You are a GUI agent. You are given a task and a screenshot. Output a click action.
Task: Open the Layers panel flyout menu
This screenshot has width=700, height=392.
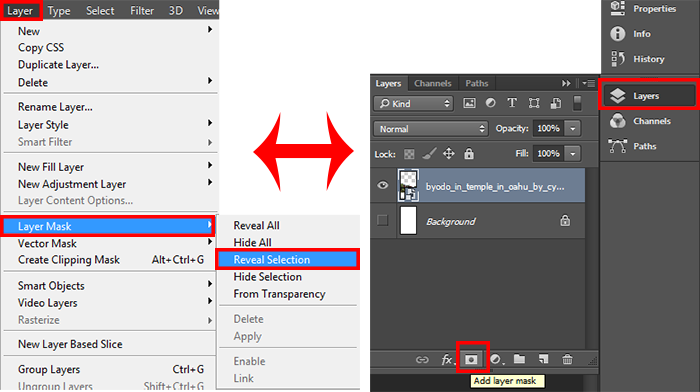pyautogui.click(x=588, y=83)
